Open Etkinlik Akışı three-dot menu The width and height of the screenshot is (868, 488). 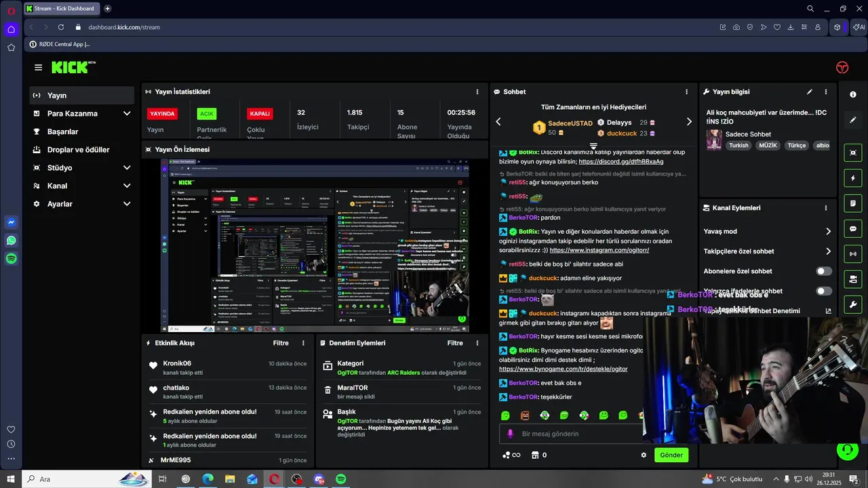pos(303,343)
